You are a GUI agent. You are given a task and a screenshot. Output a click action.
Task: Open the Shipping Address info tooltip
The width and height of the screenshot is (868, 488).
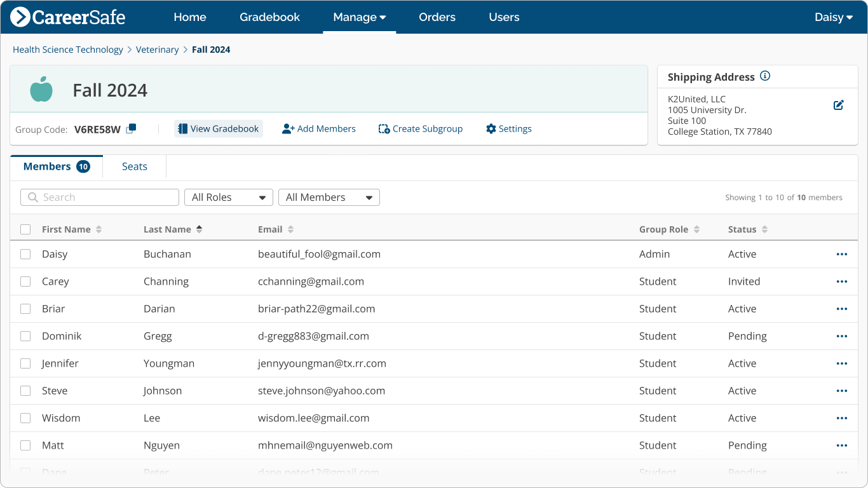click(x=765, y=76)
